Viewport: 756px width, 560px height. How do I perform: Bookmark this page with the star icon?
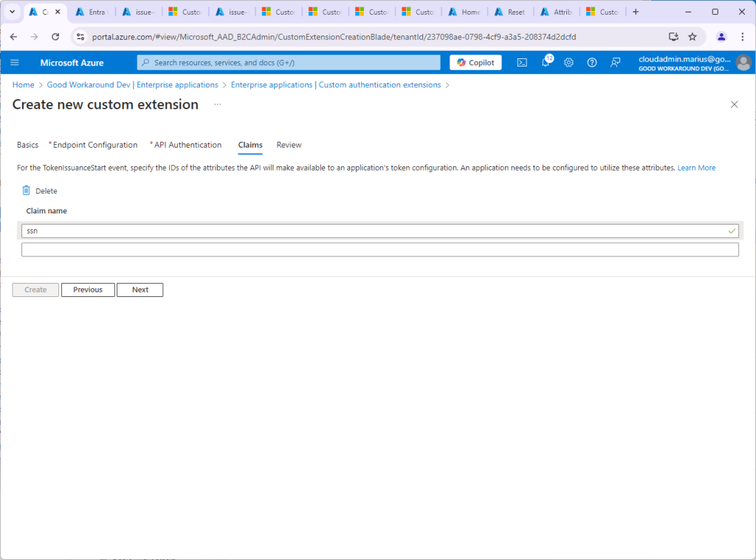coord(693,37)
